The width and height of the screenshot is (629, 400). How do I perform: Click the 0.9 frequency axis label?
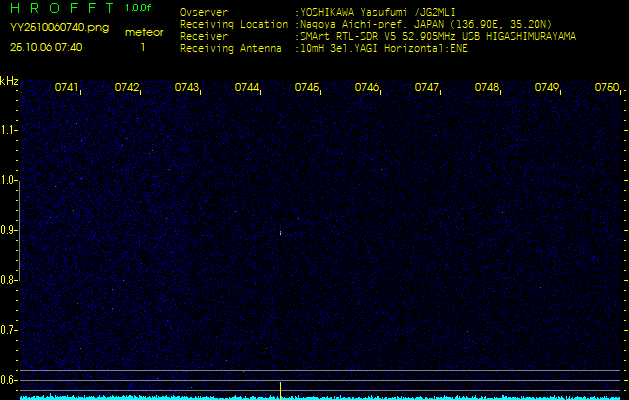click(x=9, y=230)
